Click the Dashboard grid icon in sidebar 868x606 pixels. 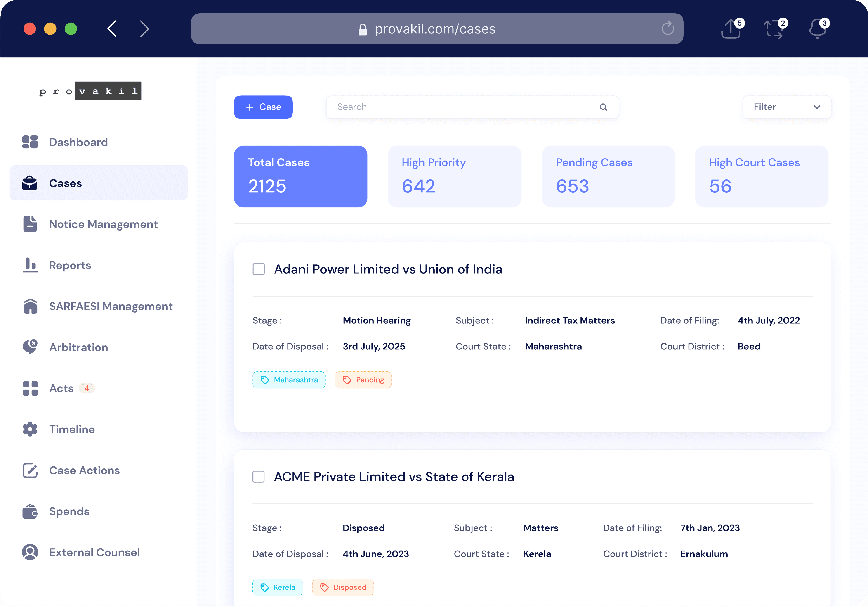30,142
